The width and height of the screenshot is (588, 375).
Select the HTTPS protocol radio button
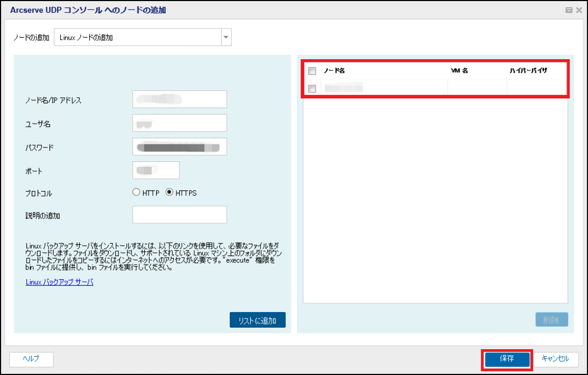pos(169,192)
